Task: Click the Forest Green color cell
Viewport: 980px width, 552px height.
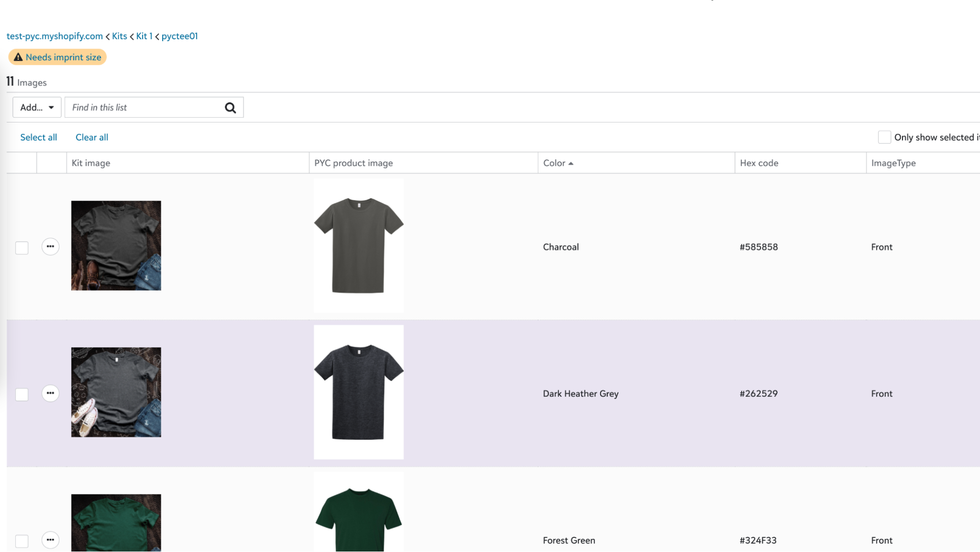Action: click(x=569, y=540)
